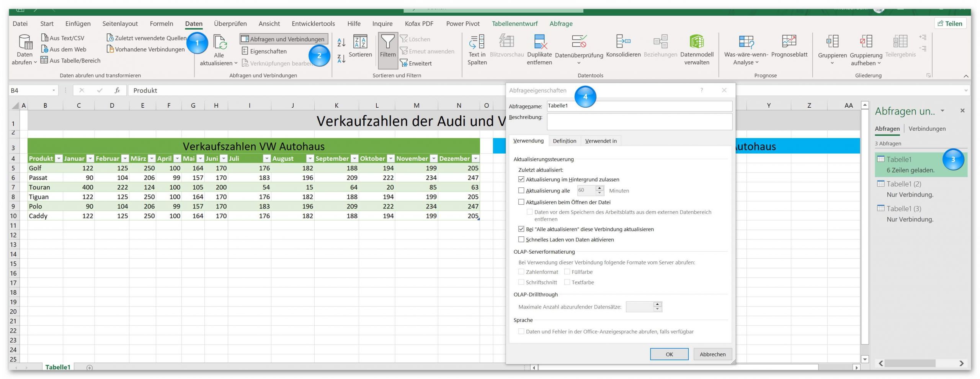The image size is (980, 379).
Task: Open Eigenschaften in the ribbon
Action: pyautogui.click(x=264, y=51)
